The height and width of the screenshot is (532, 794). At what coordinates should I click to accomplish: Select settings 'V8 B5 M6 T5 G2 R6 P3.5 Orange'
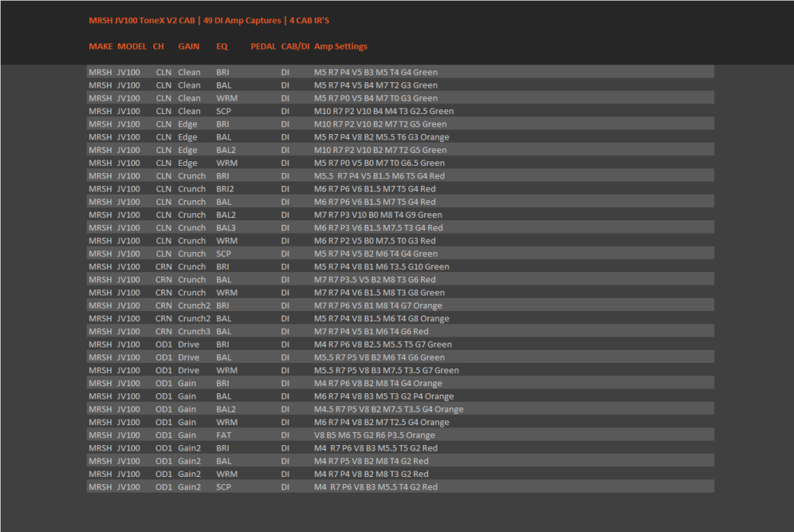pos(375,436)
